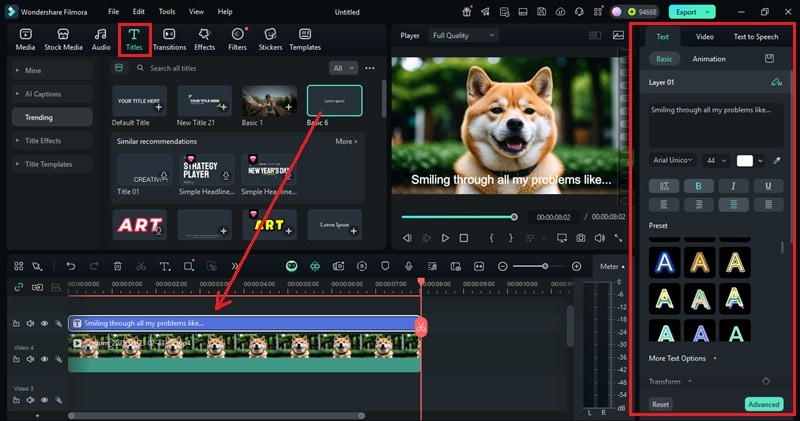The height and width of the screenshot is (421, 800).
Task: Click the redo arrow in timeline toolbar
Action: pos(94,266)
